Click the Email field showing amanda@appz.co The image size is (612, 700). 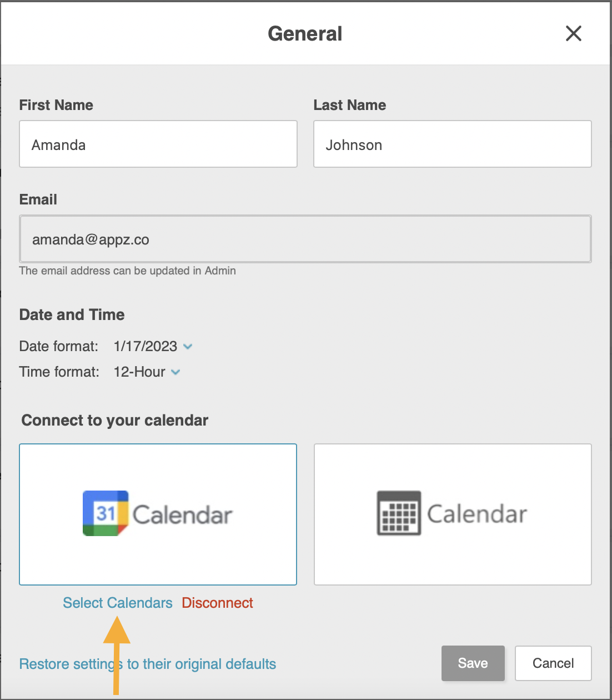click(x=305, y=239)
